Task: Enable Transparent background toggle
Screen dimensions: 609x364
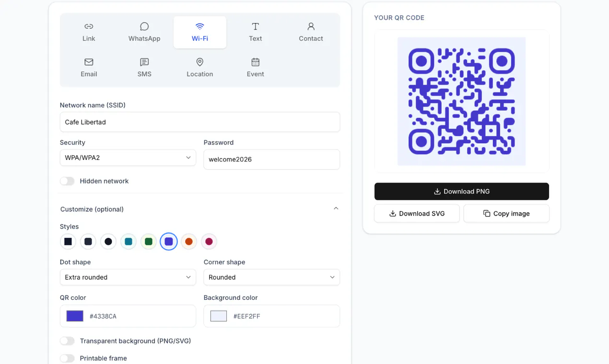Action: (x=67, y=341)
